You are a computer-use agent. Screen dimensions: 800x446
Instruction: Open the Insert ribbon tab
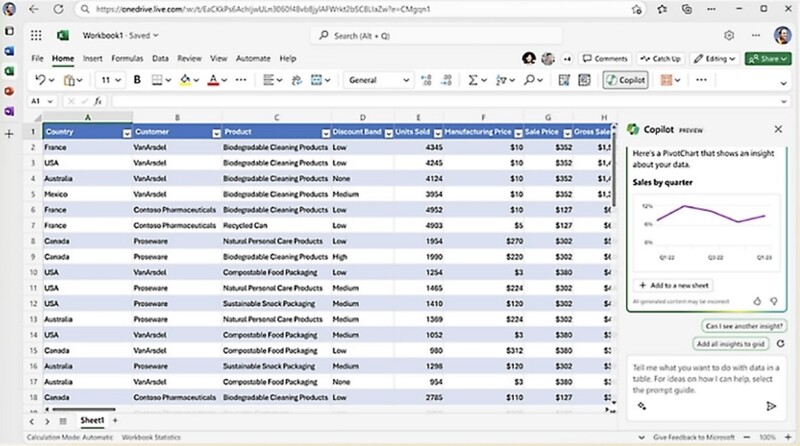pos(92,59)
